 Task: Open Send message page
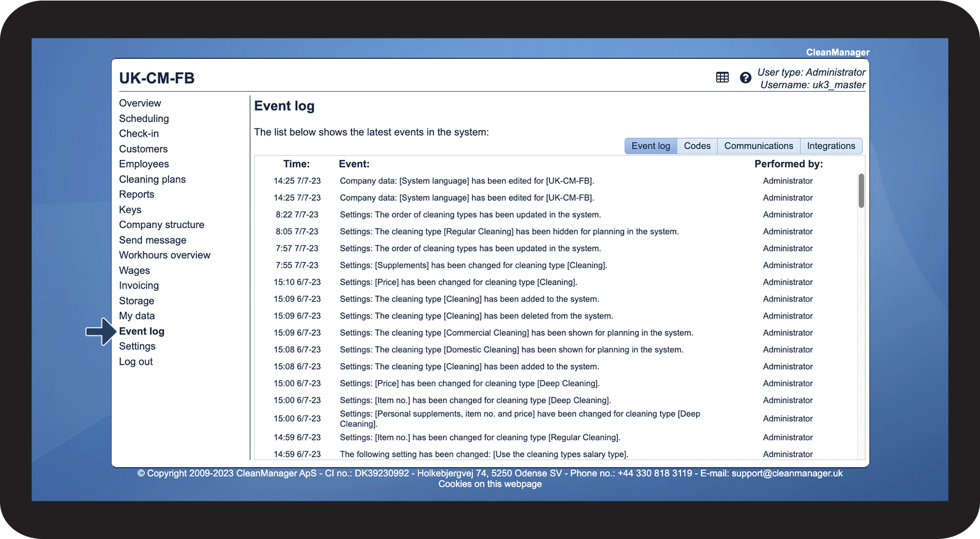(153, 240)
